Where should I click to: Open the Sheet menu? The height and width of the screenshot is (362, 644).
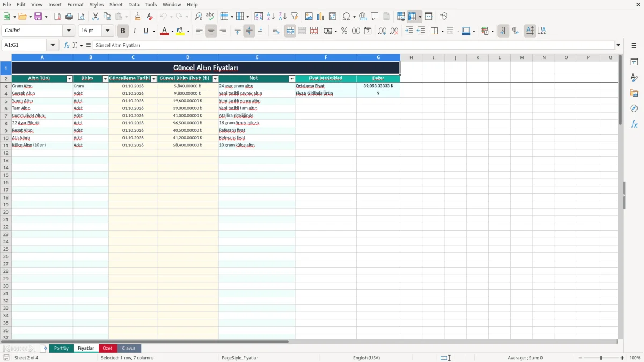(x=116, y=4)
